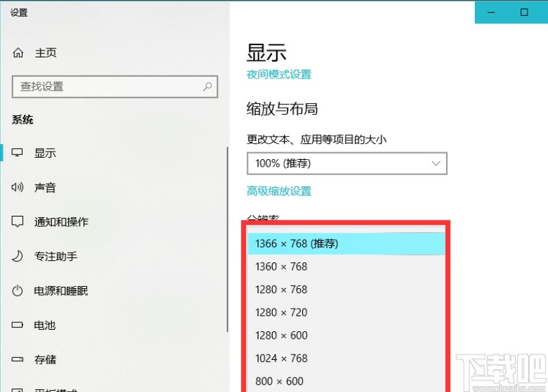The image size is (548, 392).
Task: Open the 电池 sidebar section
Action: [x=44, y=325]
